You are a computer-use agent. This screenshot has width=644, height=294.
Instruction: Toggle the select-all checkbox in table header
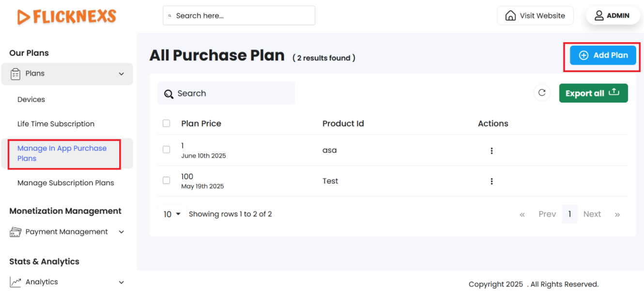tap(166, 124)
